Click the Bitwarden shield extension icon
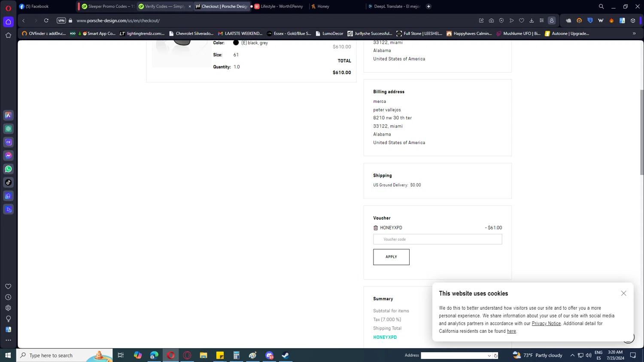Image resolution: width=644 pixels, height=362 pixels. pos(590,21)
